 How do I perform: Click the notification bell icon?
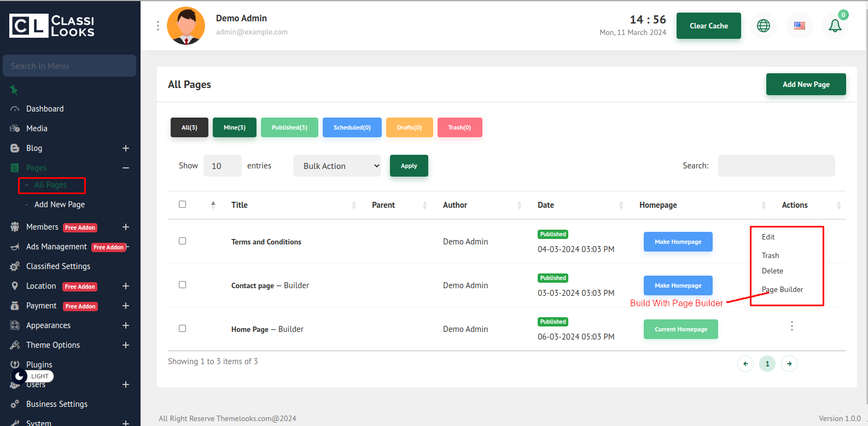835,26
